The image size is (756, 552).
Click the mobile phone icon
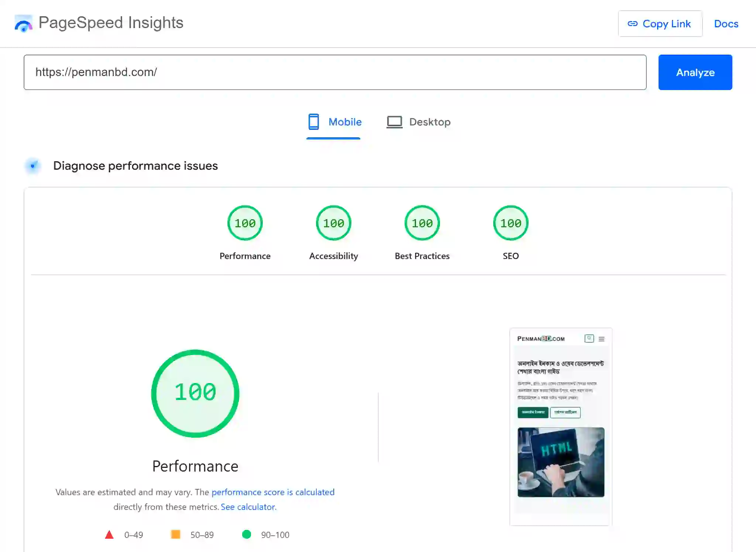(313, 122)
